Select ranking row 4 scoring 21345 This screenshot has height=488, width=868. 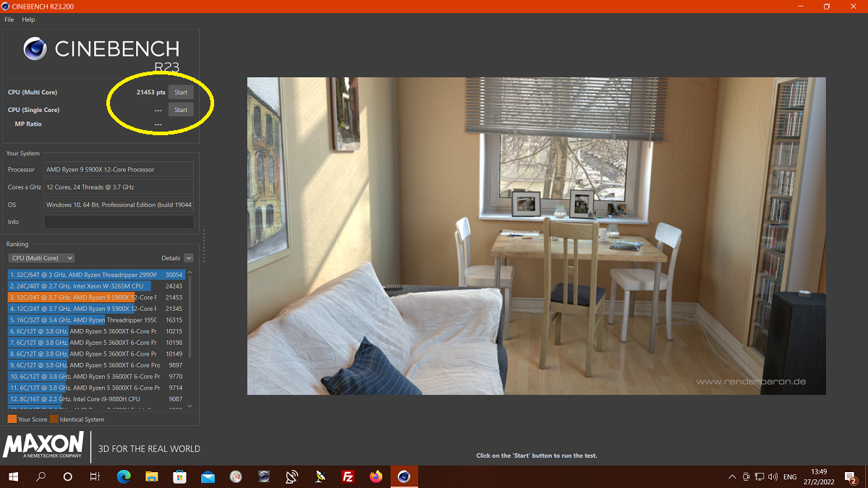click(x=95, y=309)
